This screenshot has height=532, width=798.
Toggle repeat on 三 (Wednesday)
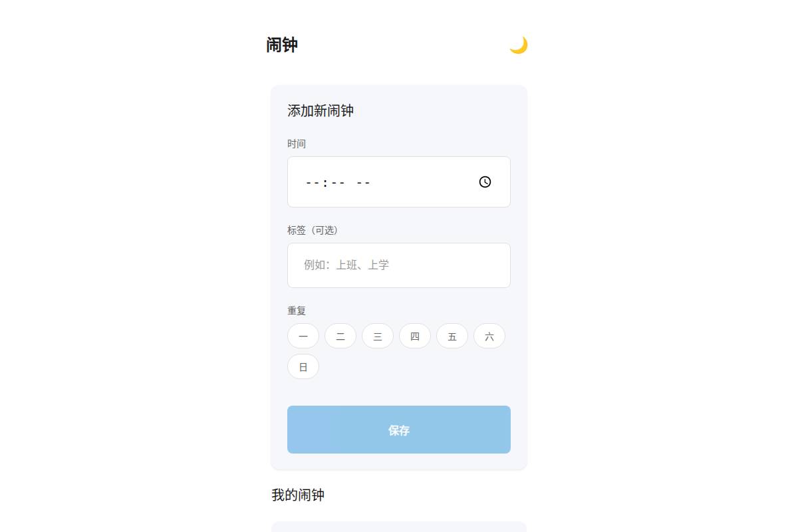click(378, 336)
